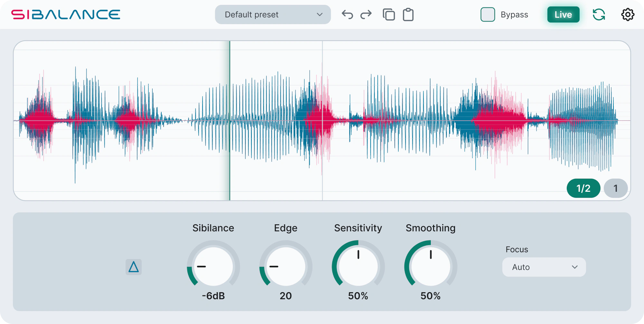The image size is (644, 324).
Task: Copy settings with the copy icon
Action: point(389,14)
